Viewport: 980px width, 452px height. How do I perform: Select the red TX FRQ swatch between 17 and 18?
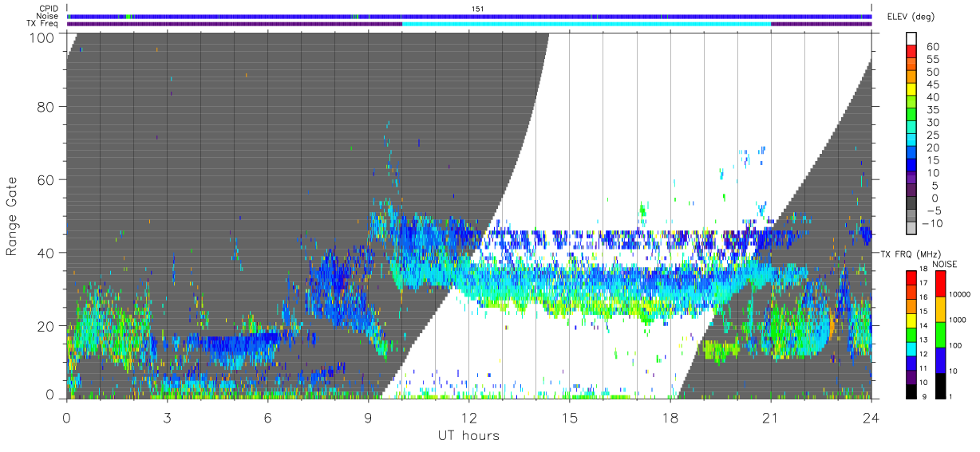pos(911,277)
